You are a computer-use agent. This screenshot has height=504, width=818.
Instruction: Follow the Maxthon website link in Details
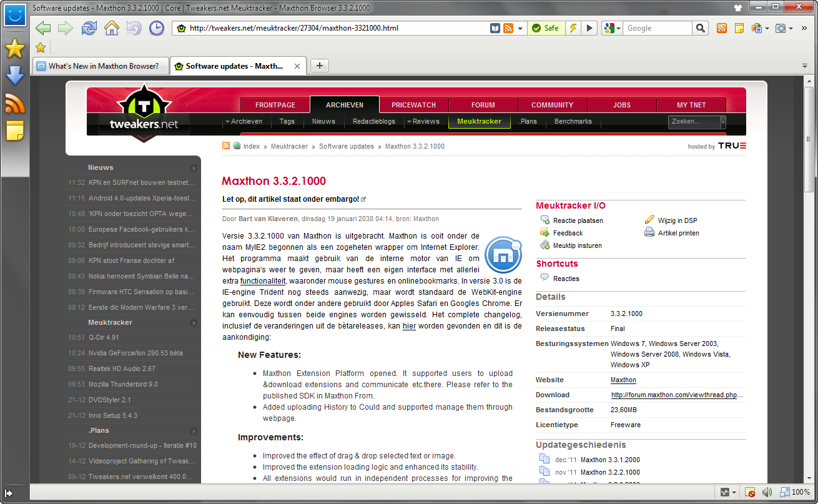[x=623, y=380]
